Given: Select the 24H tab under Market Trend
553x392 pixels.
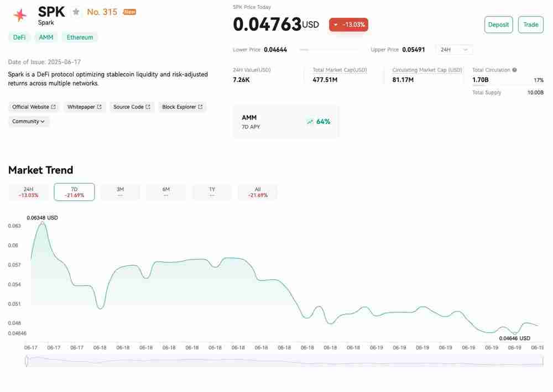Looking at the screenshot, I should (28, 191).
